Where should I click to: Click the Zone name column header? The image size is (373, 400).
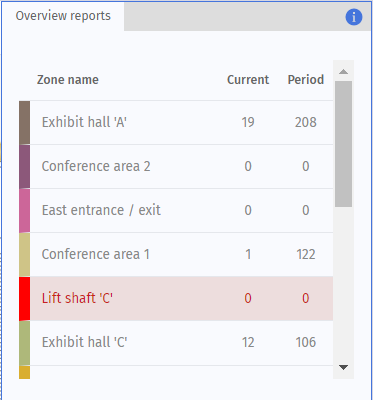(x=68, y=80)
